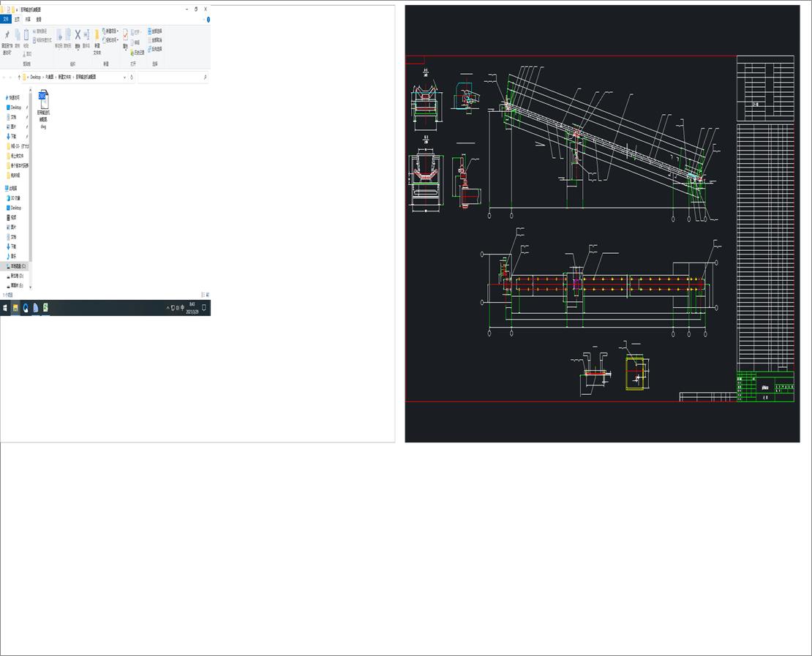Select the (E:) drive
812x656 pixels.
[x=15, y=285]
